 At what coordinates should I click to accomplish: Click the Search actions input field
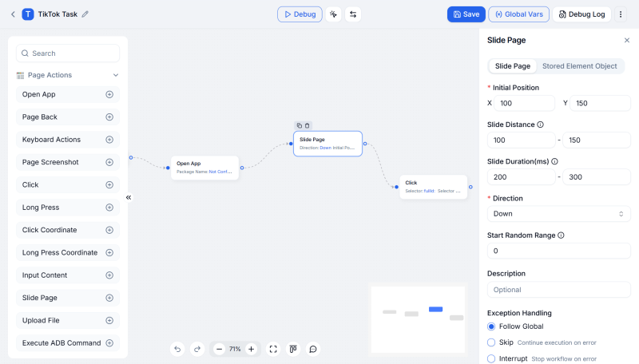click(68, 53)
